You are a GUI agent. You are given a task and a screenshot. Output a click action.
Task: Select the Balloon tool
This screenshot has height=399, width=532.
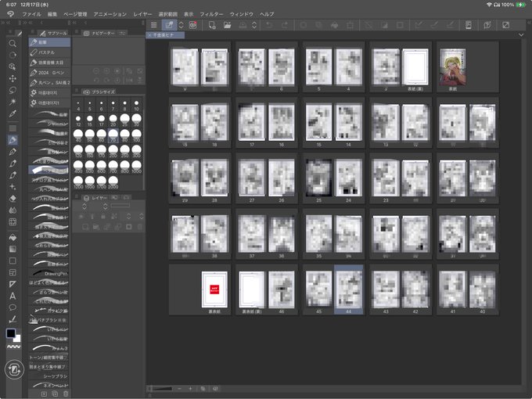13,307
